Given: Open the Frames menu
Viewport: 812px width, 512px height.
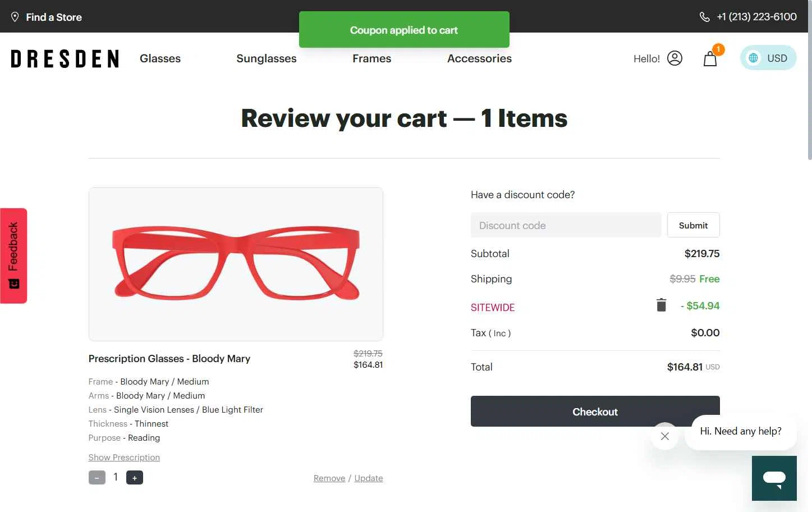Looking at the screenshot, I should (372, 58).
